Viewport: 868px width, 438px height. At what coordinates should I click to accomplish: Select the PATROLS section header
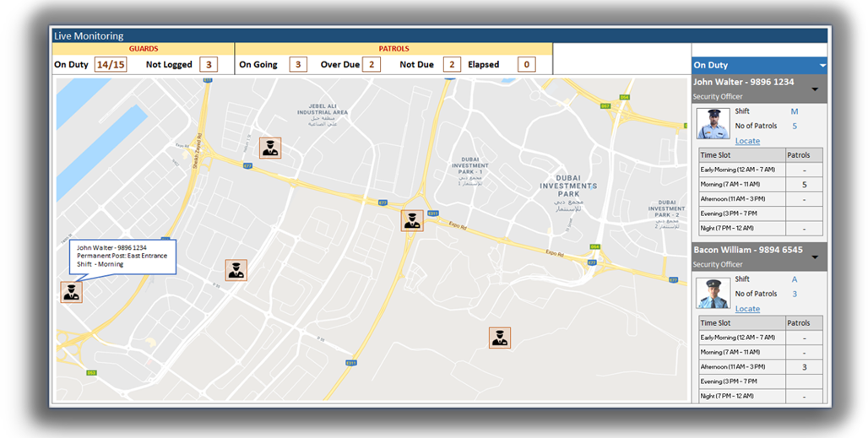point(393,49)
